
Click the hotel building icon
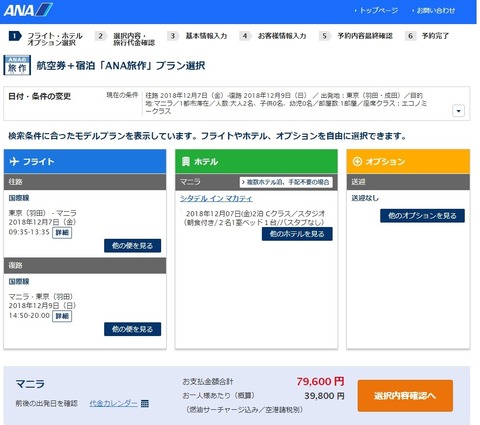(x=186, y=162)
